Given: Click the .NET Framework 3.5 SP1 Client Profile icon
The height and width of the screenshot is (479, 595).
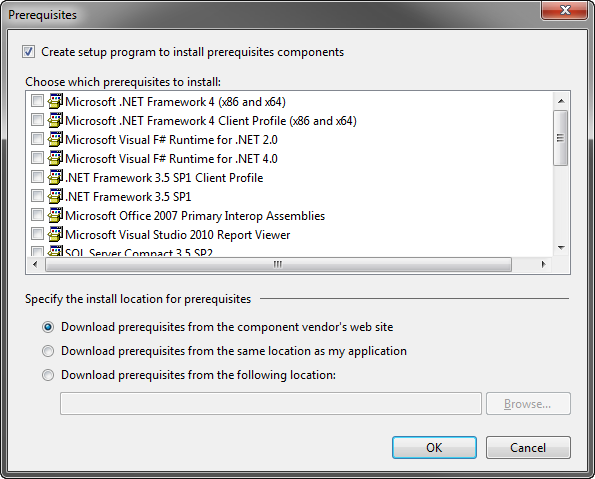Looking at the screenshot, I should pos(55,177).
